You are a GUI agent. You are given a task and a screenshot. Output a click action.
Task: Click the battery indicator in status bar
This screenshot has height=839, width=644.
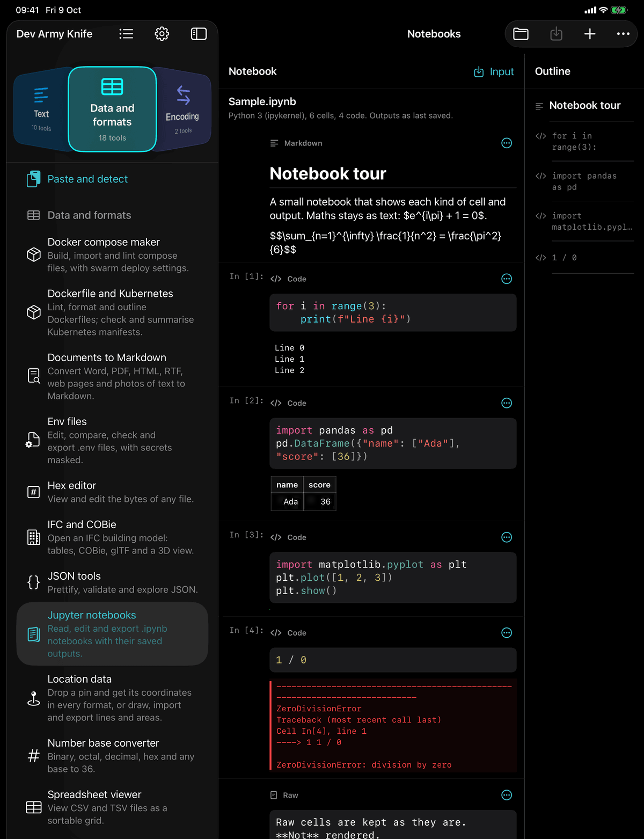(619, 10)
